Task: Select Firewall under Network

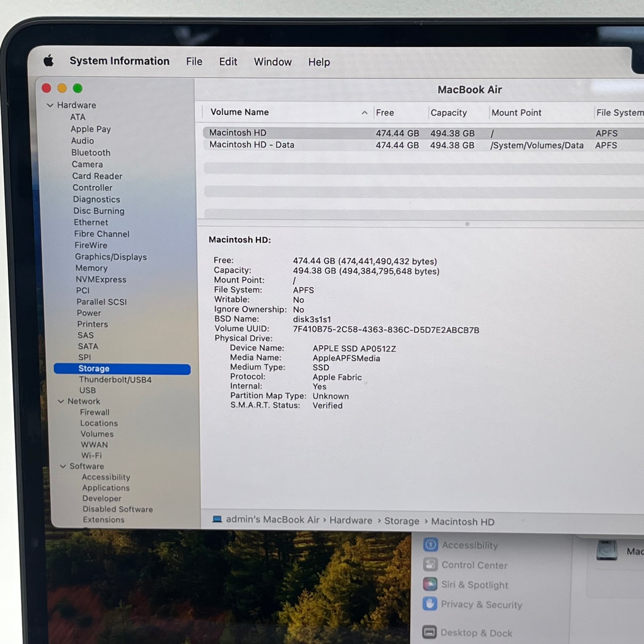Action: pyautogui.click(x=94, y=412)
